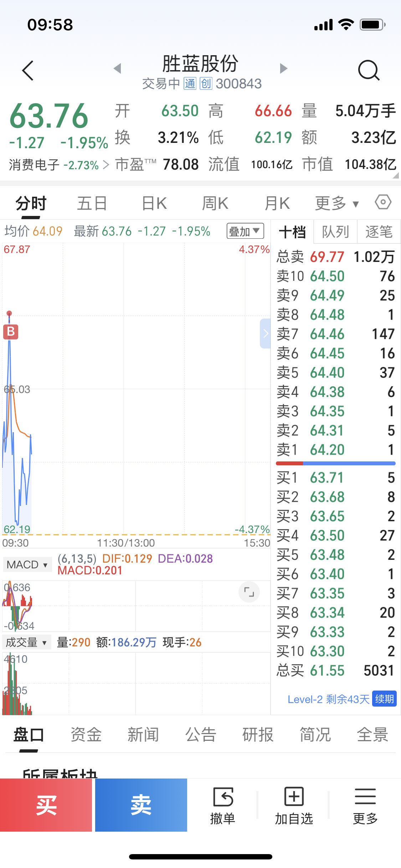Tap Level-2 剩余43天 subscription text

pos(329,699)
